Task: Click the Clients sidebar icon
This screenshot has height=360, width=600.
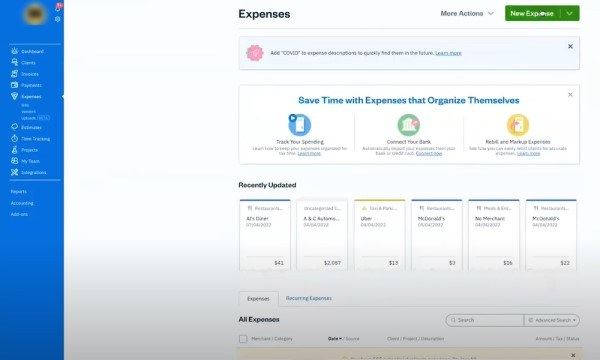Action: (x=15, y=62)
